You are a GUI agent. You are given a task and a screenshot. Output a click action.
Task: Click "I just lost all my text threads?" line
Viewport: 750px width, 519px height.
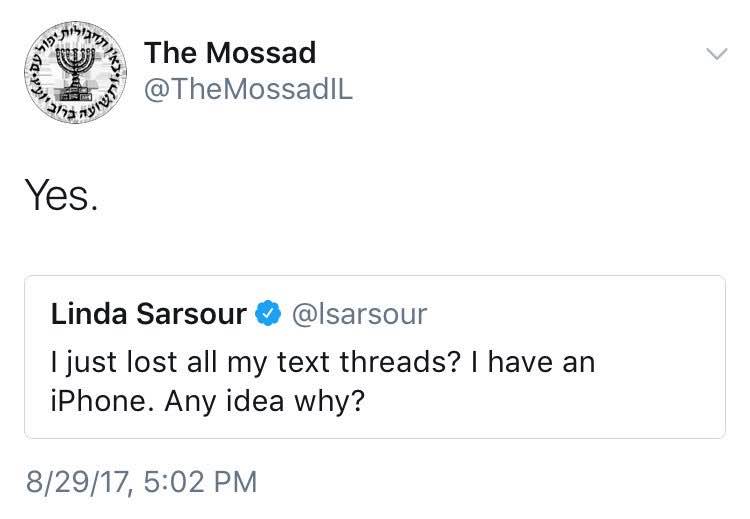pyautogui.click(x=256, y=363)
